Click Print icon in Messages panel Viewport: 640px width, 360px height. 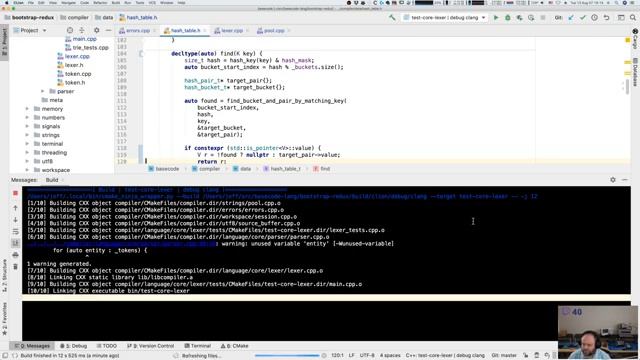[16, 255]
